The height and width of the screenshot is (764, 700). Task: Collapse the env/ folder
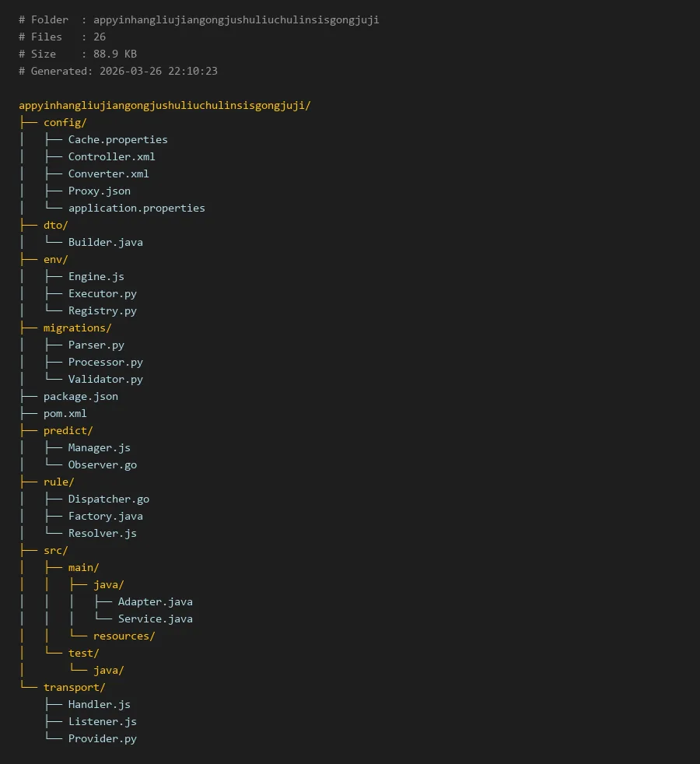(55, 259)
